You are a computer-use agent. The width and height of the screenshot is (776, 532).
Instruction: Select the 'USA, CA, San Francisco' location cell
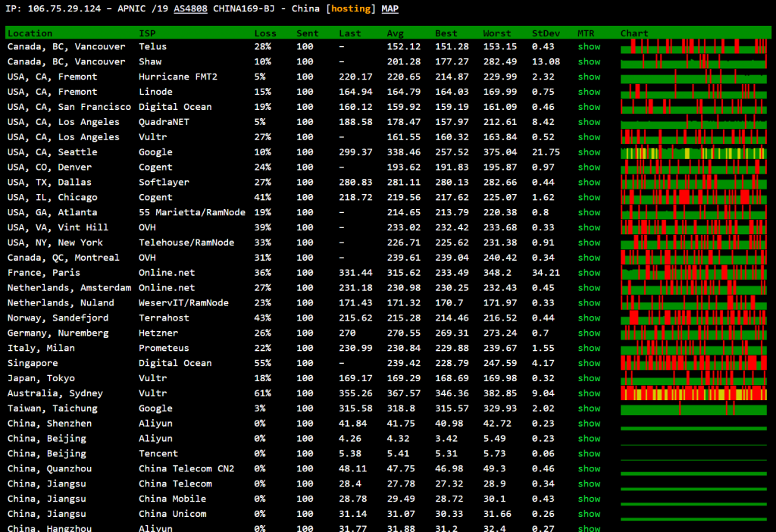(x=69, y=107)
